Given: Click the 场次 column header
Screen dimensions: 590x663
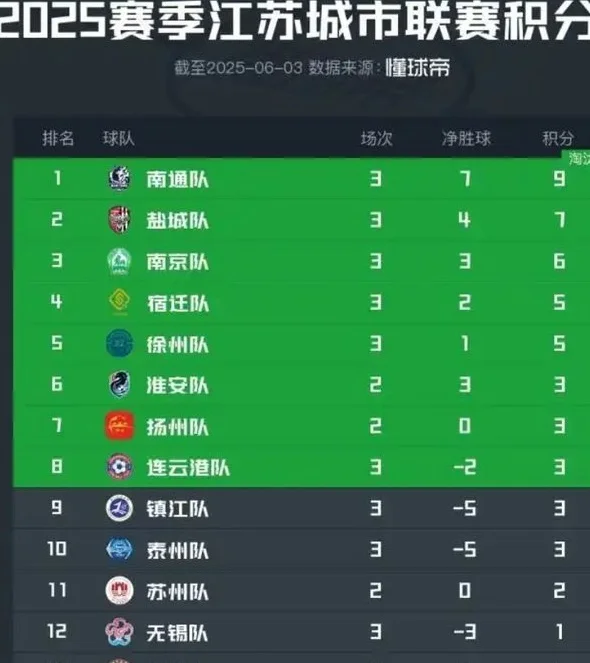Looking at the screenshot, I should tap(376, 138).
